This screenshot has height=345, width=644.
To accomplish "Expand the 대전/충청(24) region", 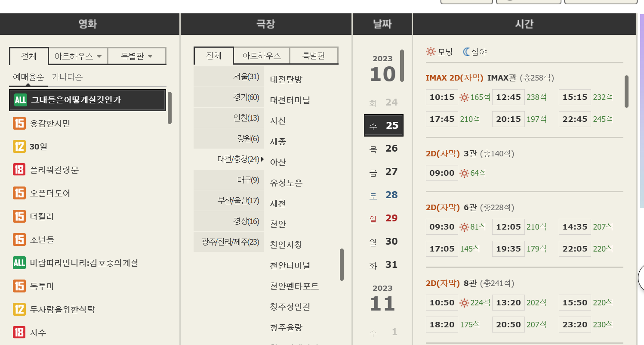I will (228, 159).
